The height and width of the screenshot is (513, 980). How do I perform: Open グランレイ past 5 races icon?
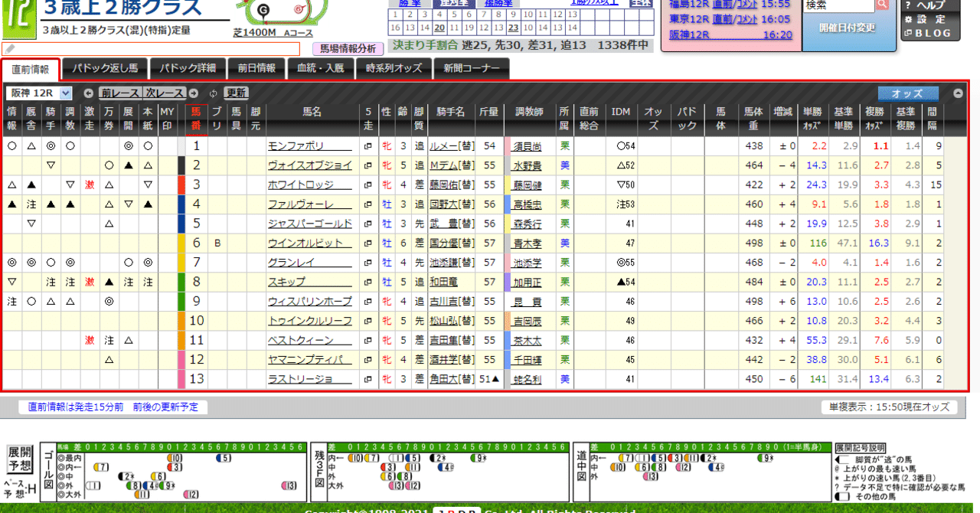(x=368, y=263)
